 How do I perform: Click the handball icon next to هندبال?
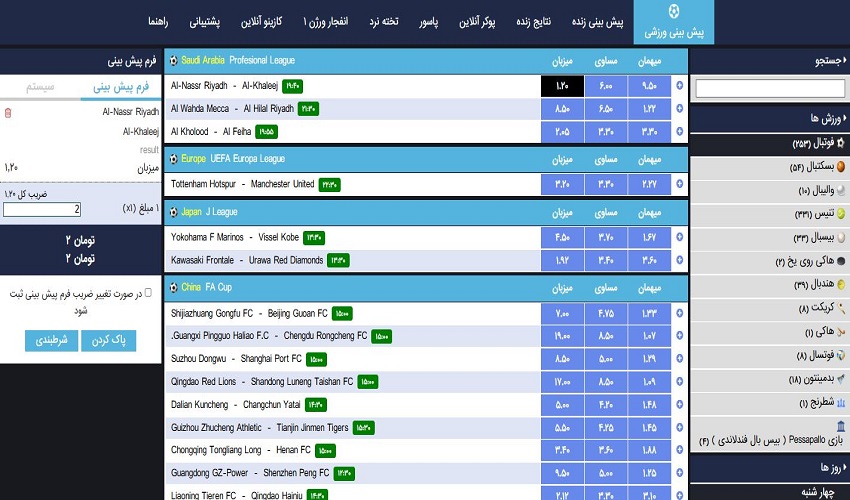click(841, 284)
